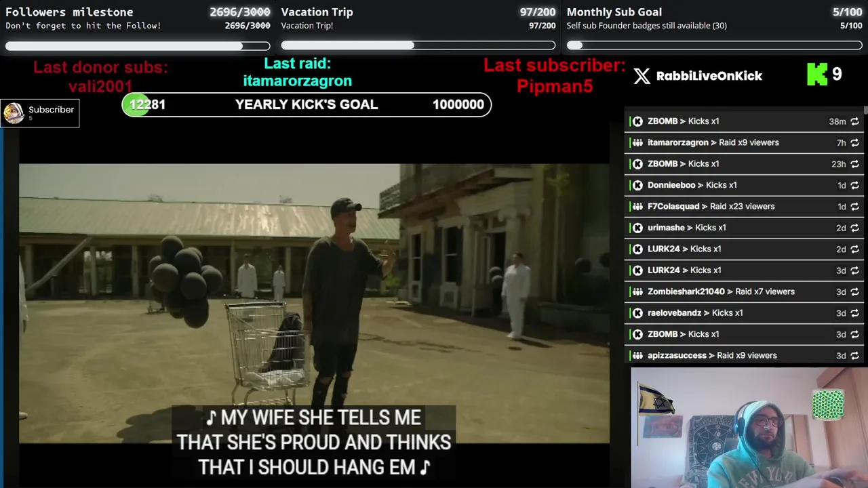
Task: Click the Vacation Trip title
Action: click(x=317, y=12)
